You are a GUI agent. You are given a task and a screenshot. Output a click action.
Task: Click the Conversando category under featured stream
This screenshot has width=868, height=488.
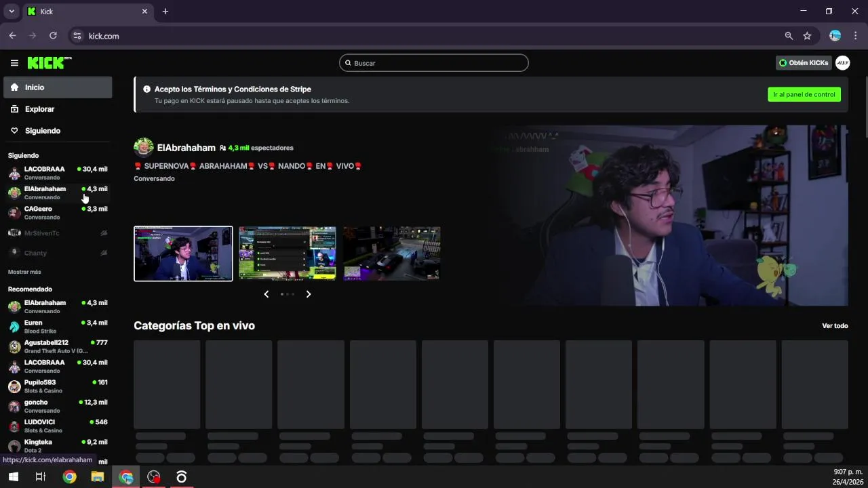pos(154,179)
